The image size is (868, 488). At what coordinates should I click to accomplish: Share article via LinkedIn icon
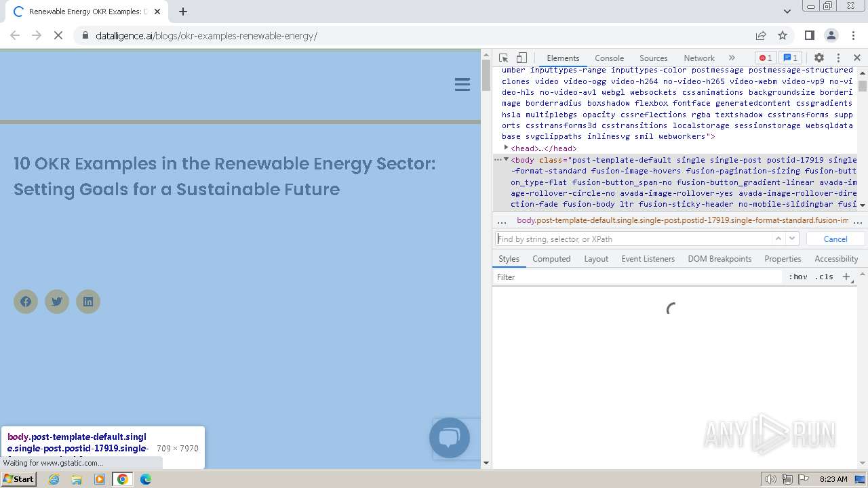click(x=88, y=302)
